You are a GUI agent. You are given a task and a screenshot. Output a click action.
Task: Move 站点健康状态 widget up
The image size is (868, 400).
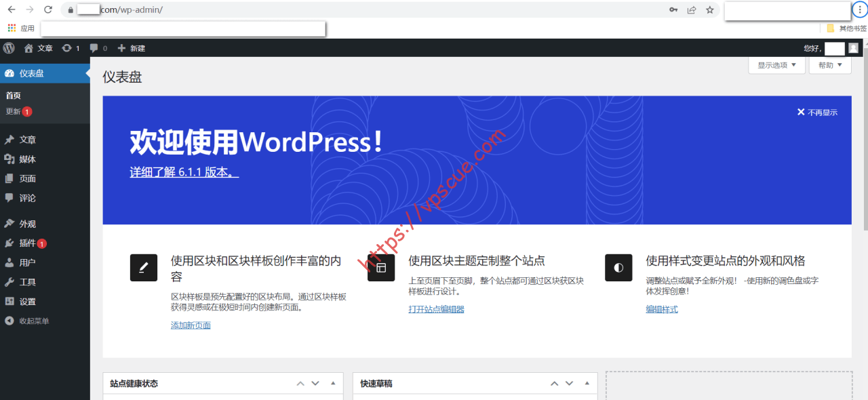click(x=300, y=384)
